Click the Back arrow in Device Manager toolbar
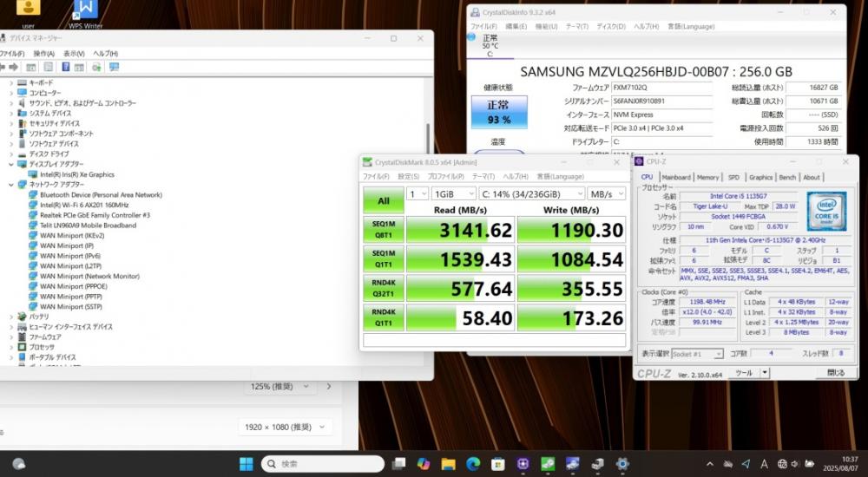Image resolution: width=868 pixels, height=477 pixels. [2, 67]
